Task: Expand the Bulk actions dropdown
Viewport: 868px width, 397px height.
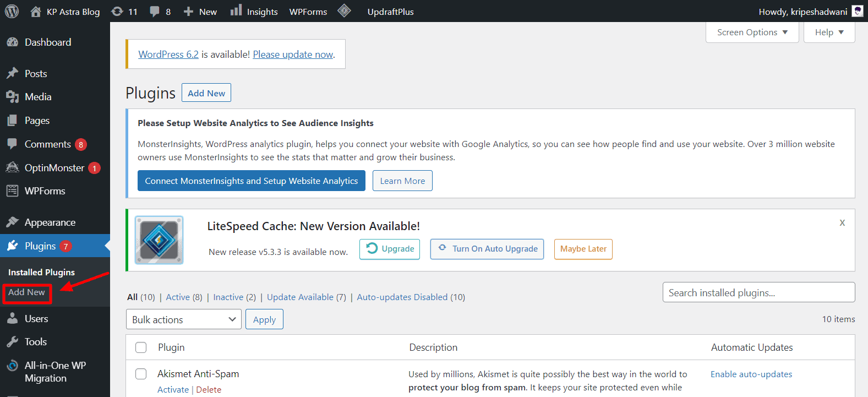Action: point(184,319)
